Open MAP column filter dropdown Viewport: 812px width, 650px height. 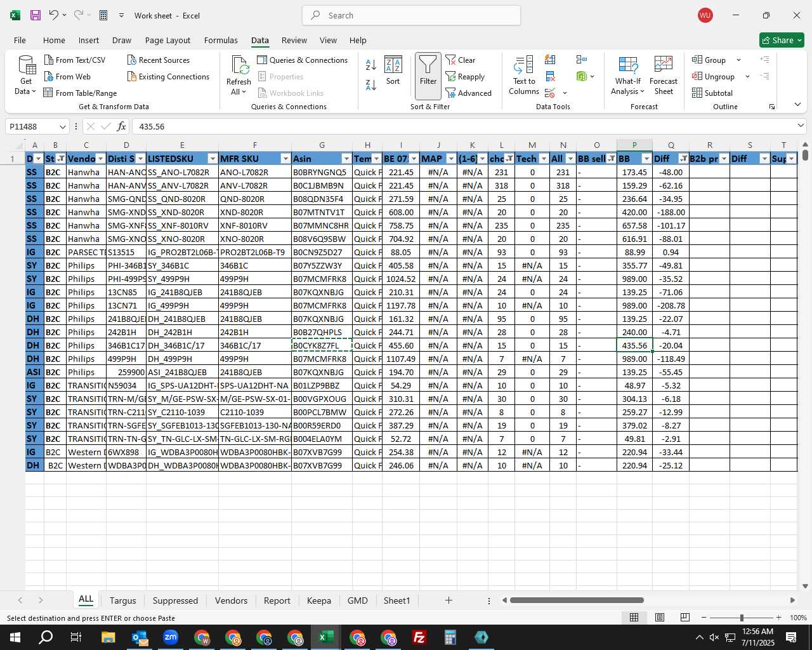(x=451, y=159)
